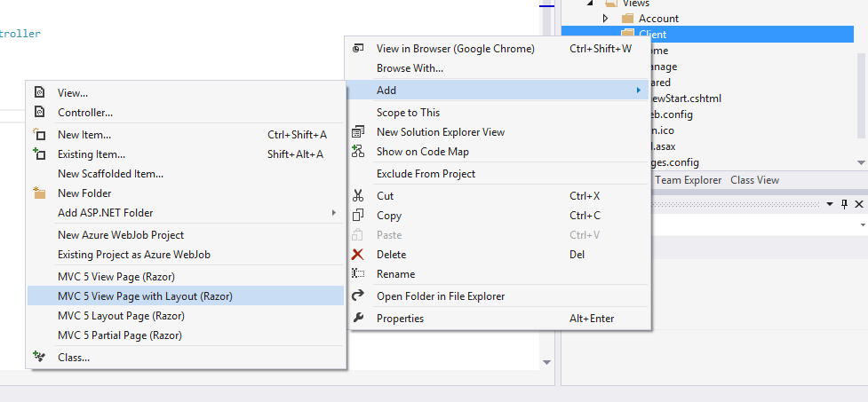Click the Show on Code Map icon
This screenshot has width=868, height=402.
pyautogui.click(x=359, y=152)
